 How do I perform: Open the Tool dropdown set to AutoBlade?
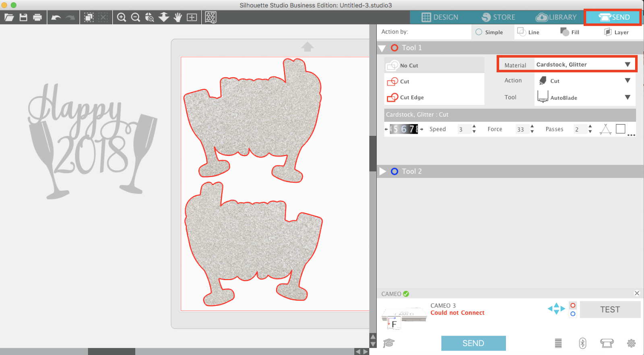point(584,97)
